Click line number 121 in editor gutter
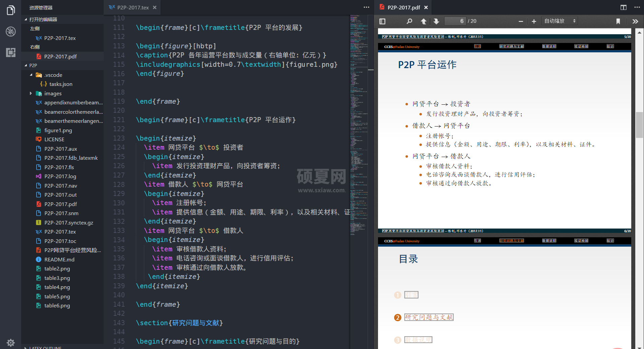The image size is (644, 349). (119, 120)
